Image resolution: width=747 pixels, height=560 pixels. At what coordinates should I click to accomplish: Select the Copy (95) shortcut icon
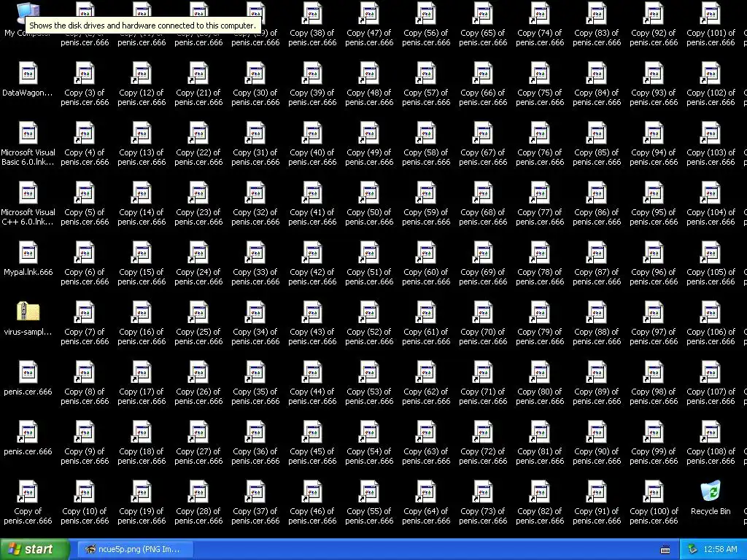tap(654, 193)
